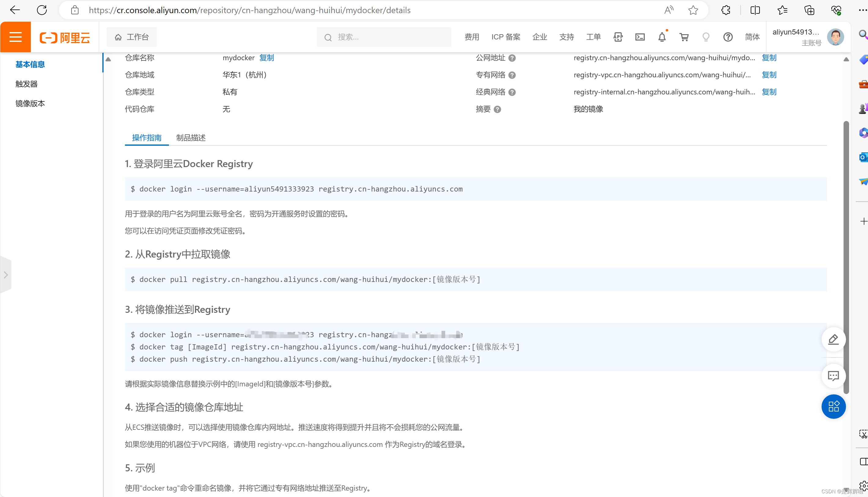868x497 pixels.
Task: Open the Cloud Shell terminal icon
Action: pyautogui.click(x=640, y=37)
